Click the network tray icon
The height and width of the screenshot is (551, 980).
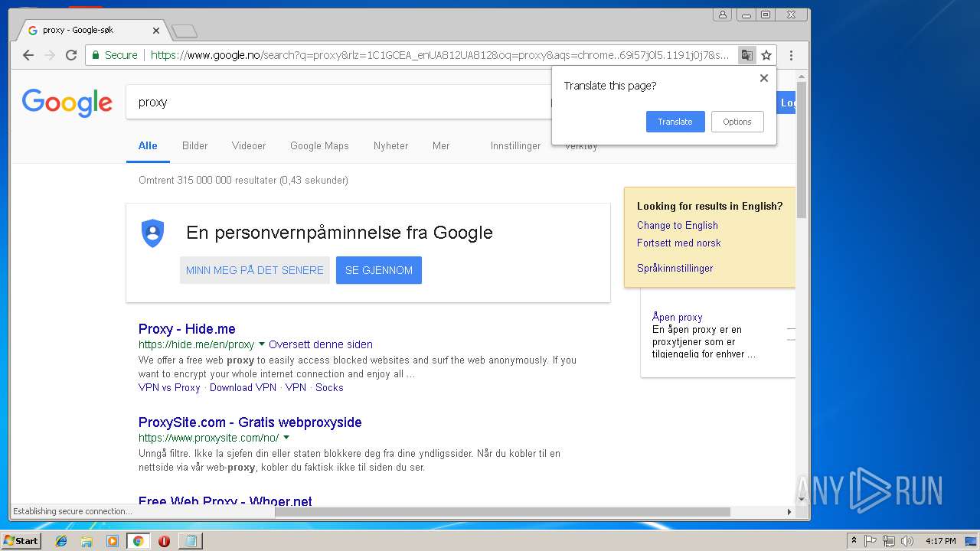click(889, 541)
